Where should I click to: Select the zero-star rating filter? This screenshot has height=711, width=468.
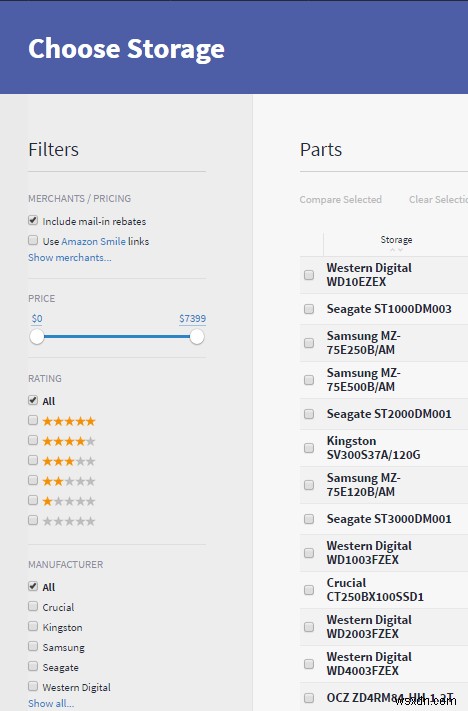point(33,520)
